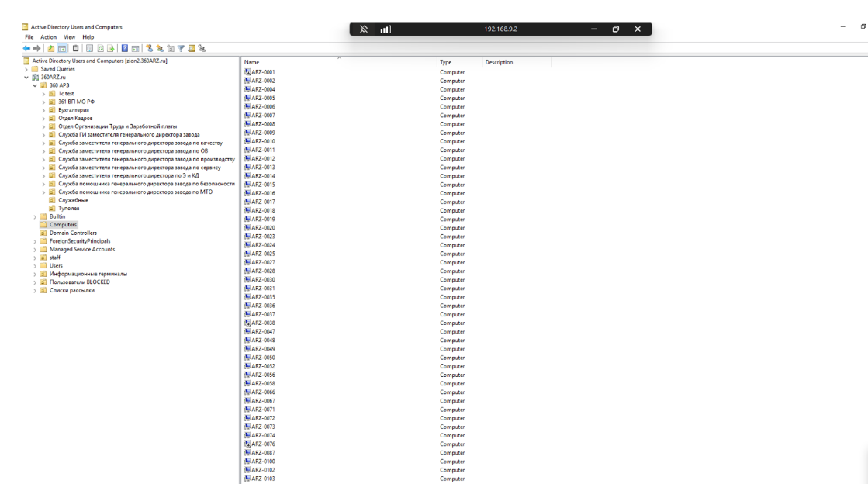Toggle the pin on the remote connection bar
Screen dimensions: 868x484
click(363, 29)
